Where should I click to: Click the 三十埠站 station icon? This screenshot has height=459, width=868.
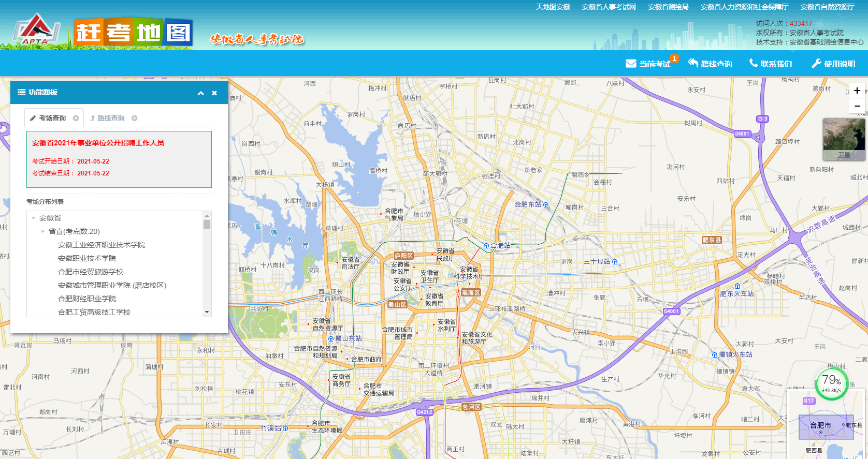[615, 262]
